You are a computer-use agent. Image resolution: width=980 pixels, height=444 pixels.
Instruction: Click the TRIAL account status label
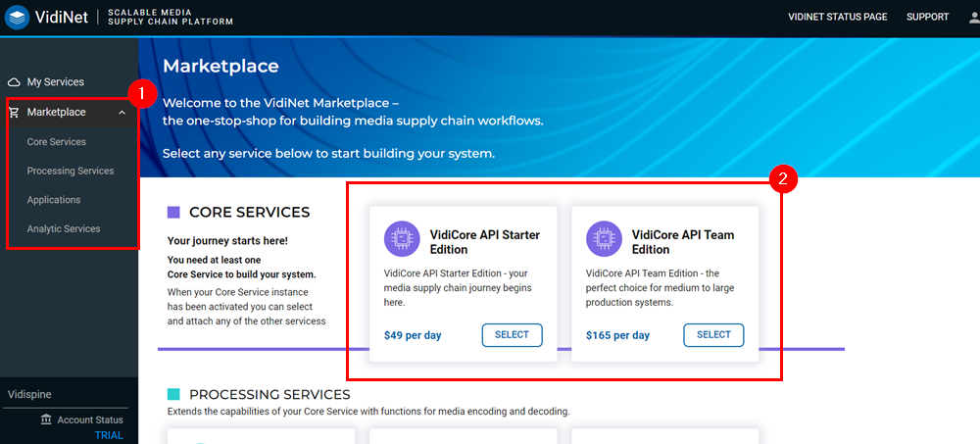tap(109, 435)
